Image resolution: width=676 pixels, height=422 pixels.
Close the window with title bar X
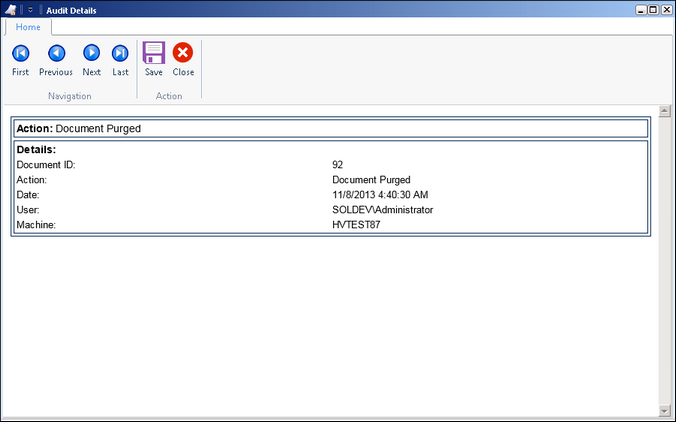[x=666, y=9]
